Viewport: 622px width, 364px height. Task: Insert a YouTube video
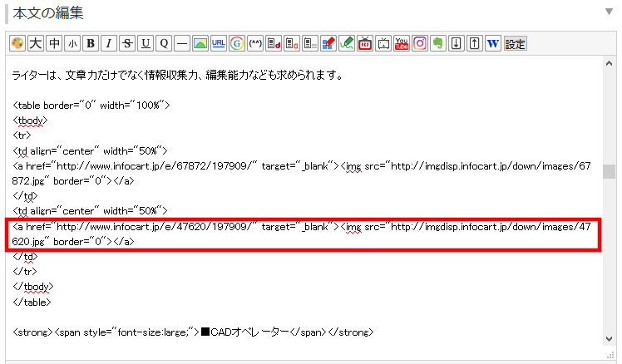point(402,43)
